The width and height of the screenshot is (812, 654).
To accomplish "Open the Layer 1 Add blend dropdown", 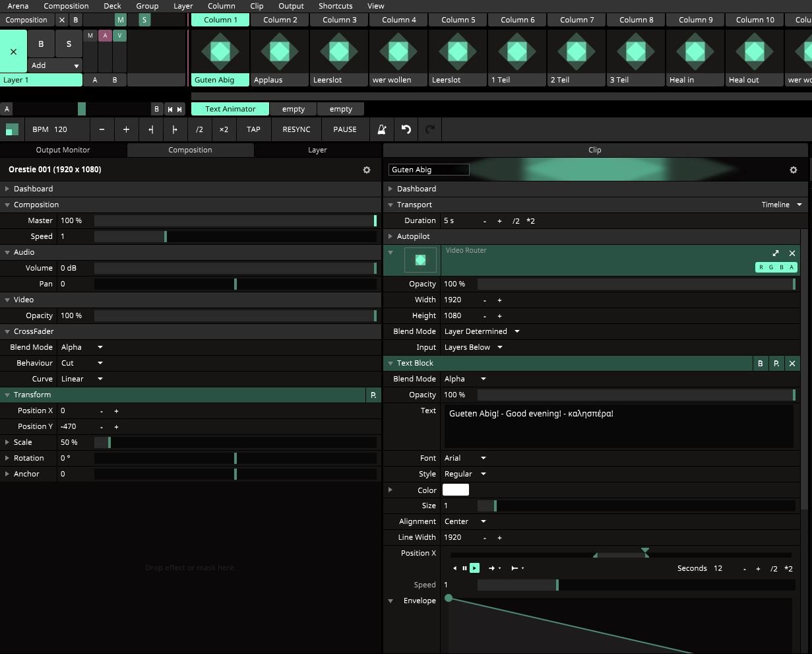I will pyautogui.click(x=55, y=65).
